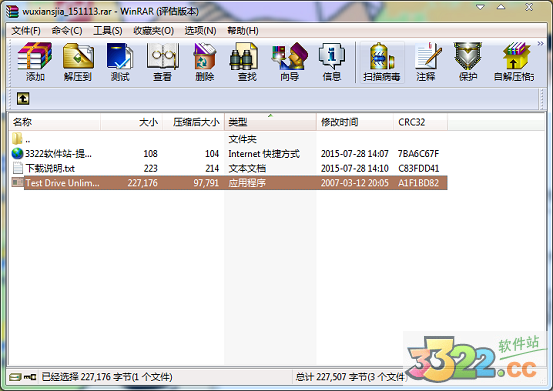The height and width of the screenshot is (391, 553).
Task: Click the Extract To (解压到) icon
Action: click(78, 56)
